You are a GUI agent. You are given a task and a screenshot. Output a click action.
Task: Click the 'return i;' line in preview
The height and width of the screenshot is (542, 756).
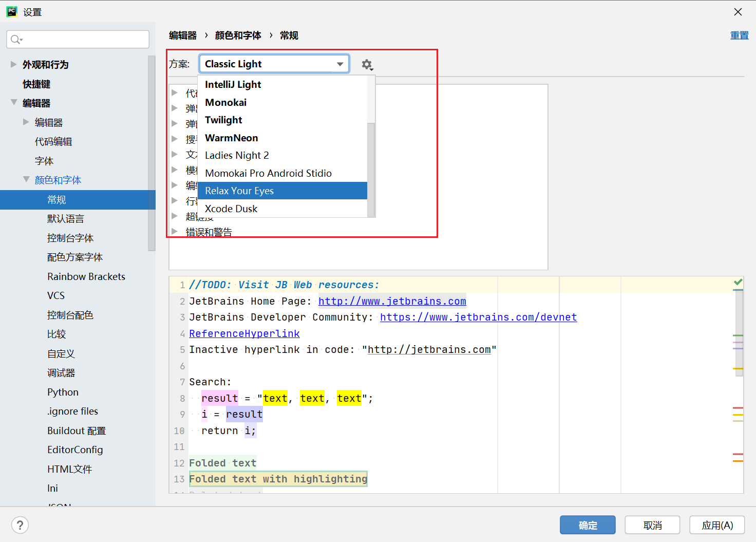pyautogui.click(x=229, y=431)
